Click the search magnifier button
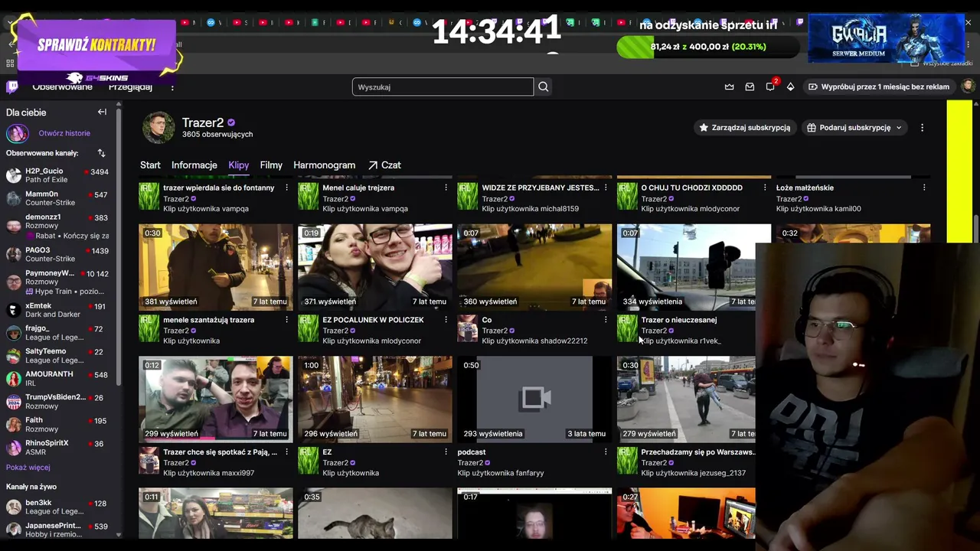This screenshot has width=980, height=551. [544, 86]
